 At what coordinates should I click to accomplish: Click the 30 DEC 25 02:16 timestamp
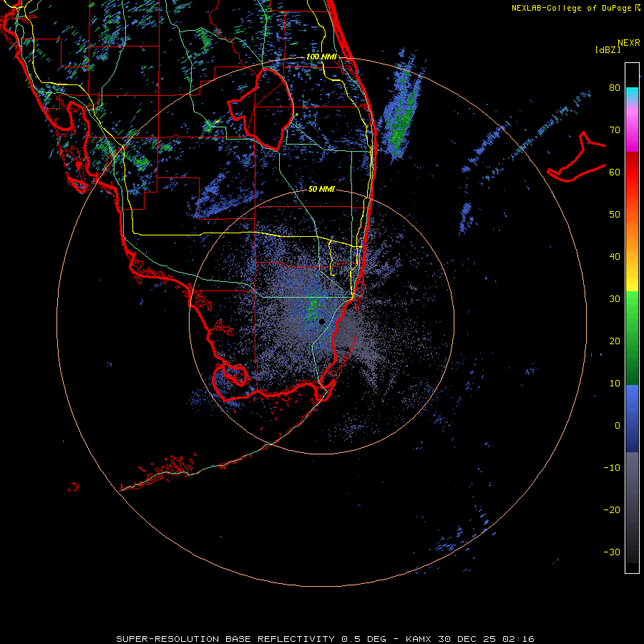486,639
